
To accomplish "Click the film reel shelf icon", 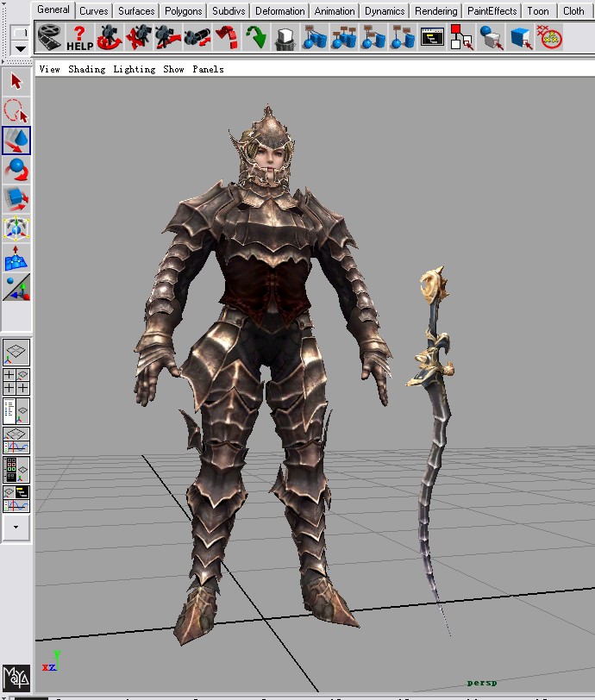I will [x=49, y=37].
